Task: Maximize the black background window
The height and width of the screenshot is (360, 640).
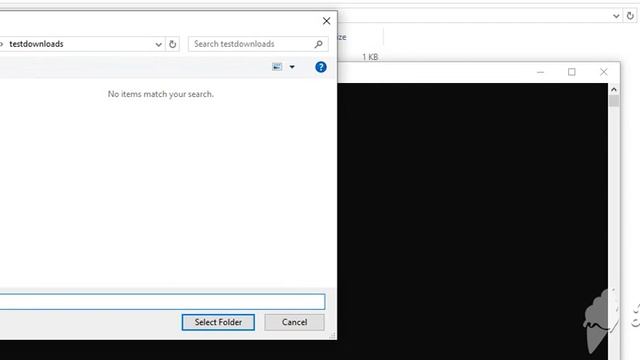Action: 572,72
